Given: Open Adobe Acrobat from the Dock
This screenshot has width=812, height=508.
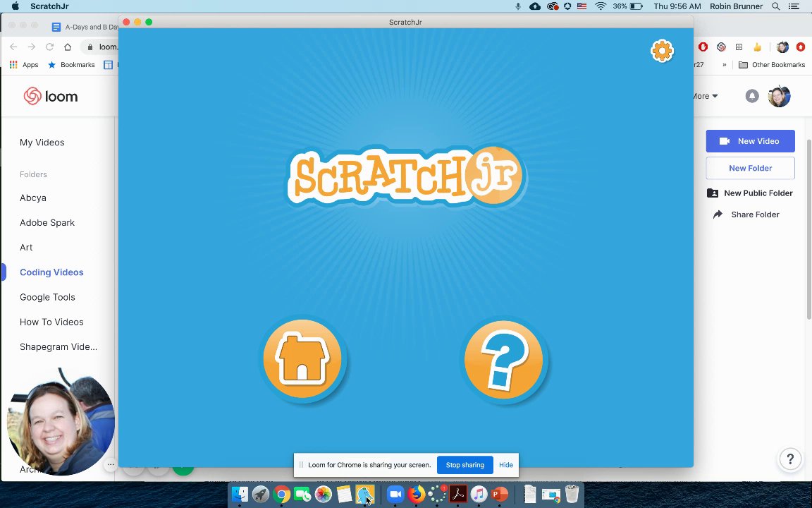Looking at the screenshot, I should point(457,495).
